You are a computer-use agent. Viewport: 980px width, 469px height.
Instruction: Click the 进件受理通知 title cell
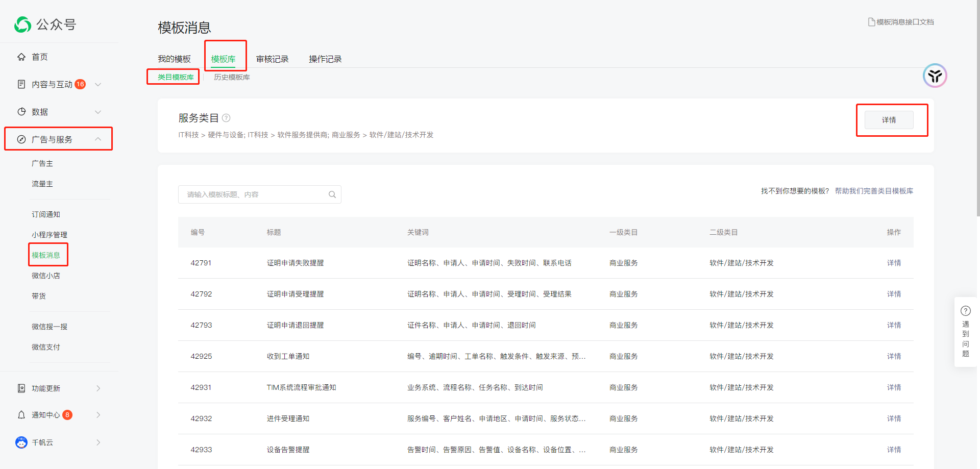(x=288, y=418)
